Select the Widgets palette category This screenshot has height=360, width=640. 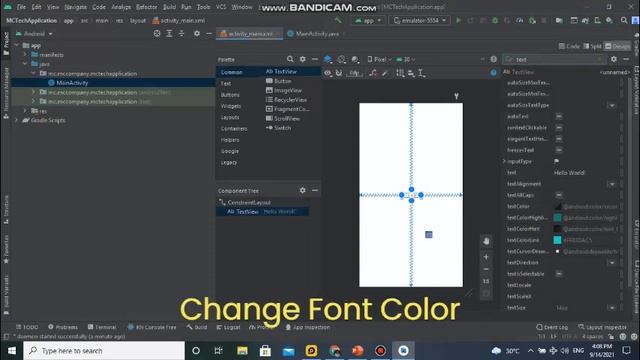[x=231, y=106]
